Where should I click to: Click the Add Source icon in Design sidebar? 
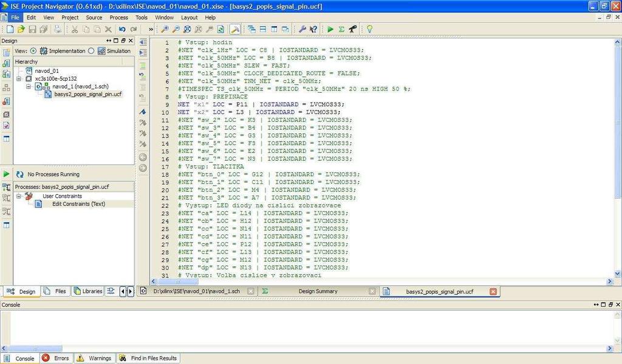[x=6, y=63]
